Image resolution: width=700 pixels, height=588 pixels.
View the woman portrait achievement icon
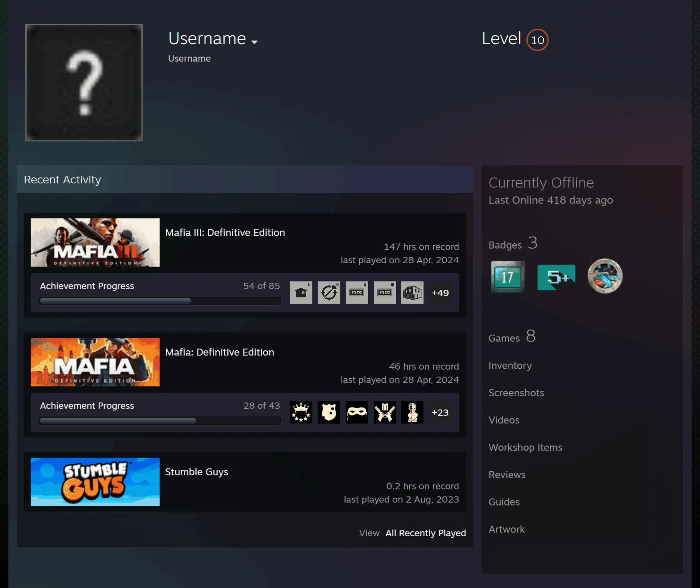pos(412,412)
